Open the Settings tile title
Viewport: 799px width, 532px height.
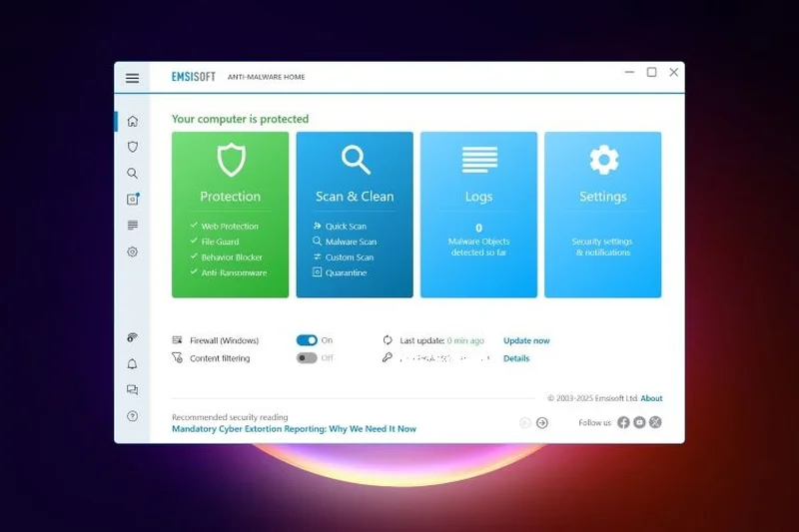point(603,196)
